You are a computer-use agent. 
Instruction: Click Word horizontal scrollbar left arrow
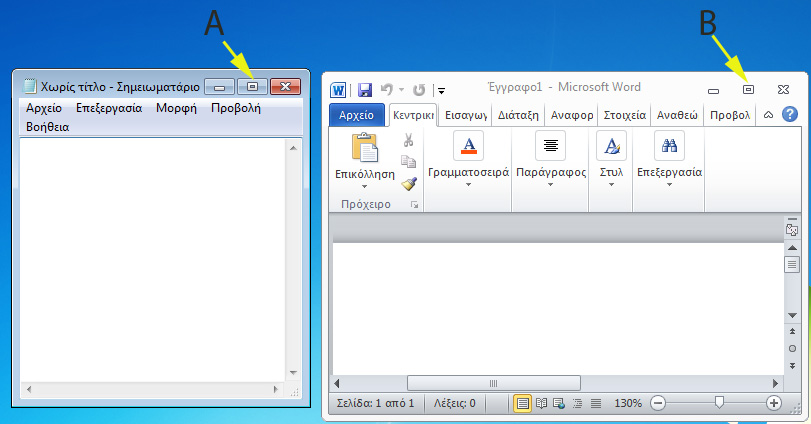337,384
